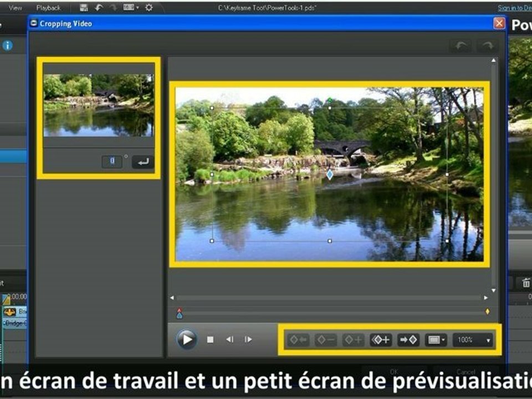Image resolution: width=532 pixels, height=399 pixels.
Task: Select the top-left crop handle
Action: tap(212, 108)
